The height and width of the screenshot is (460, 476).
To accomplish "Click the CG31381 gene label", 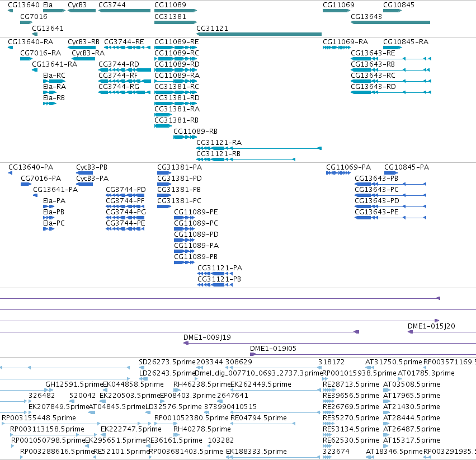I will pyautogui.click(x=170, y=17).
